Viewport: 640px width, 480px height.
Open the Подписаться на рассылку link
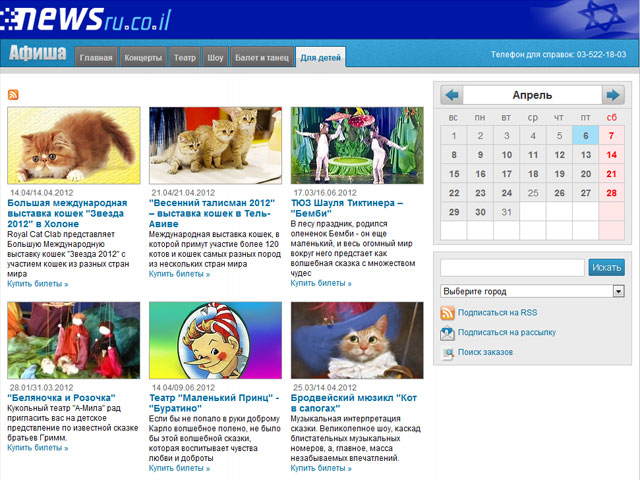[507, 332]
